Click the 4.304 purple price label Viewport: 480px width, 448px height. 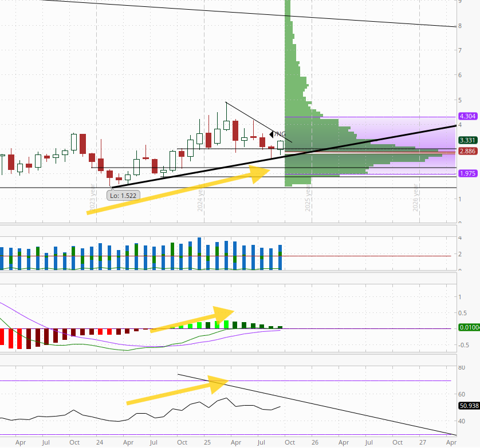[467, 116]
